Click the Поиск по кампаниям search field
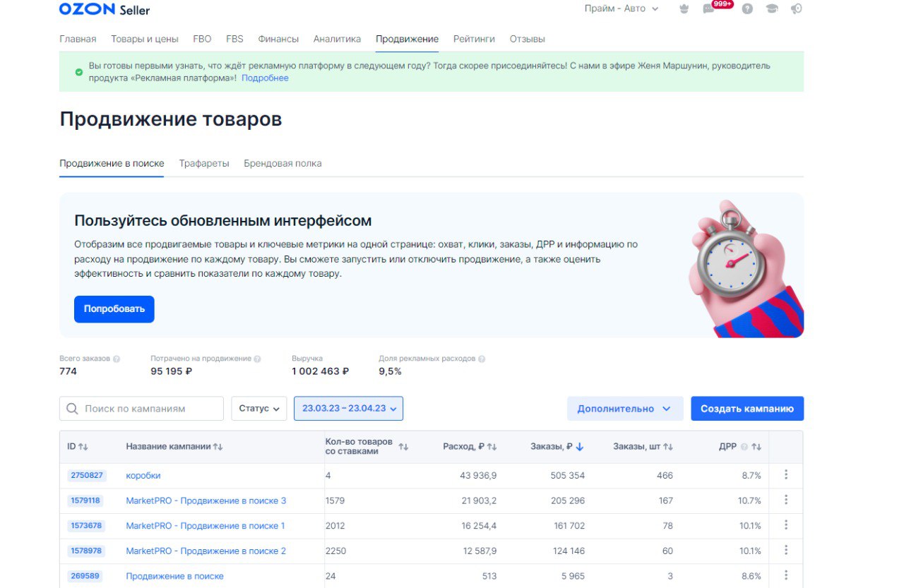The width and height of the screenshot is (904, 588). (x=141, y=409)
